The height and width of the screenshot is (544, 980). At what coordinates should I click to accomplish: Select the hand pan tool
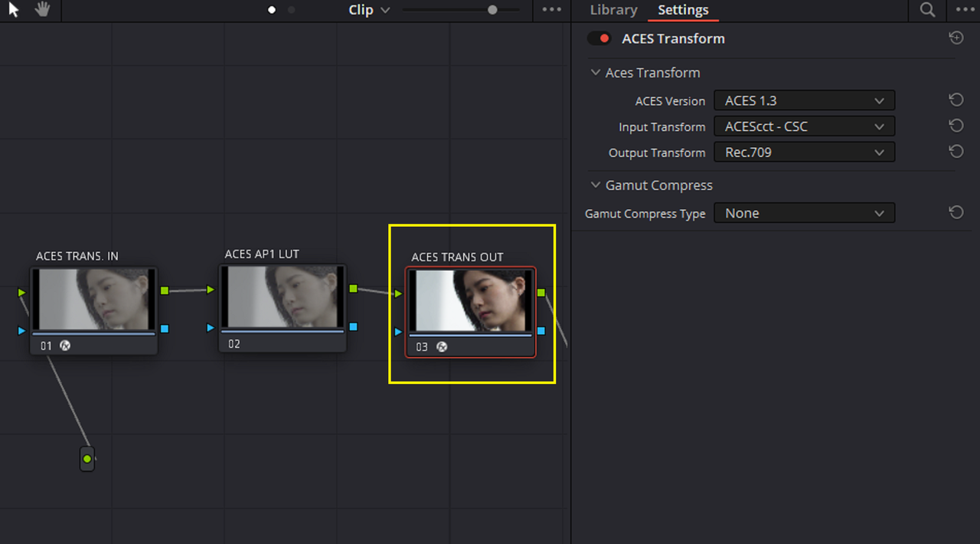click(x=42, y=10)
